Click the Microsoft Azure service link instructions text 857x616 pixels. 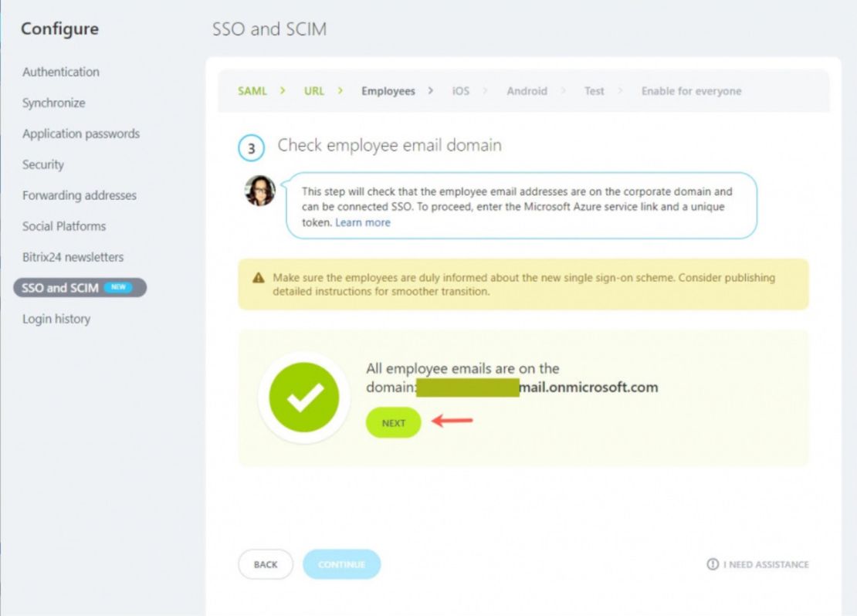[517, 207]
